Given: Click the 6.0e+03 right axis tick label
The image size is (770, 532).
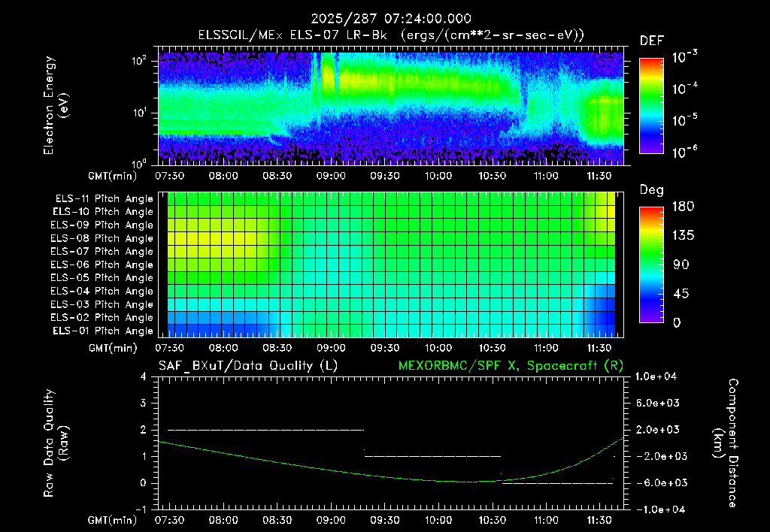Looking at the screenshot, I should pos(658,403).
